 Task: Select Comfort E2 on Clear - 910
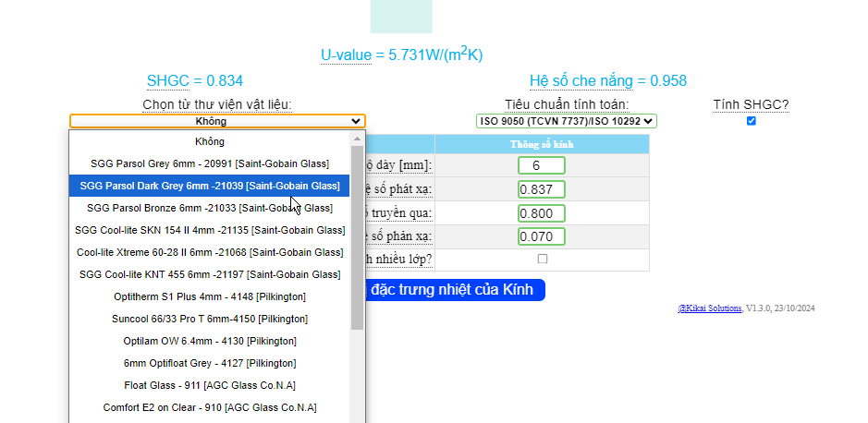210,407
